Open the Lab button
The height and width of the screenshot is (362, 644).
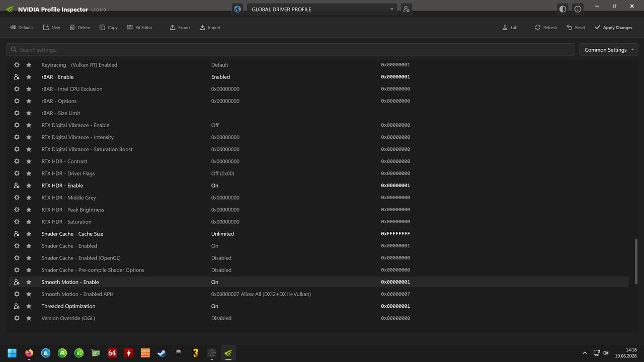pyautogui.click(x=510, y=28)
